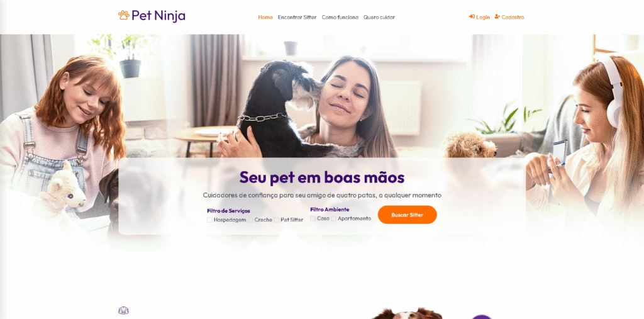The height and width of the screenshot is (319, 644).
Task: Tick the Creche checkbox
Action: (250, 220)
